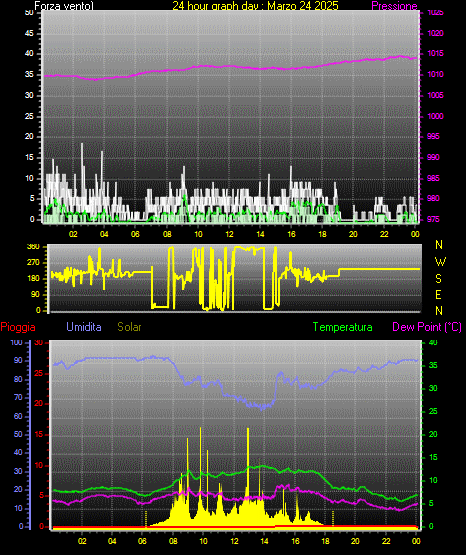The height and width of the screenshot is (555, 466).
Task: Click the S wind direction letter
Action: tap(438, 279)
